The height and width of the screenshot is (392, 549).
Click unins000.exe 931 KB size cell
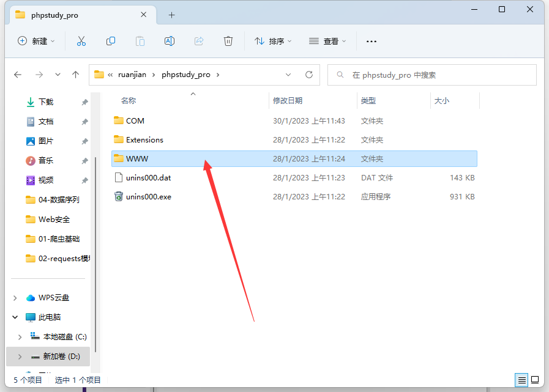click(x=462, y=197)
